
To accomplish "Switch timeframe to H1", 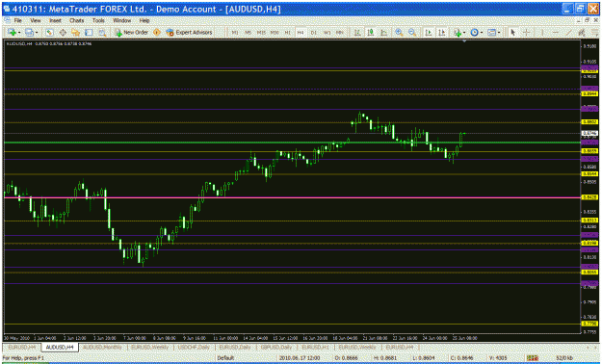I will click(x=288, y=33).
